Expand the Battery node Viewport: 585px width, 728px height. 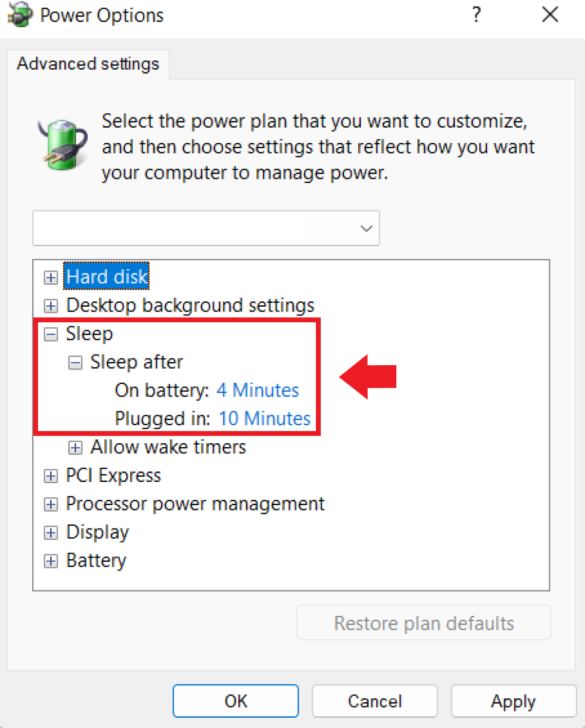51,561
